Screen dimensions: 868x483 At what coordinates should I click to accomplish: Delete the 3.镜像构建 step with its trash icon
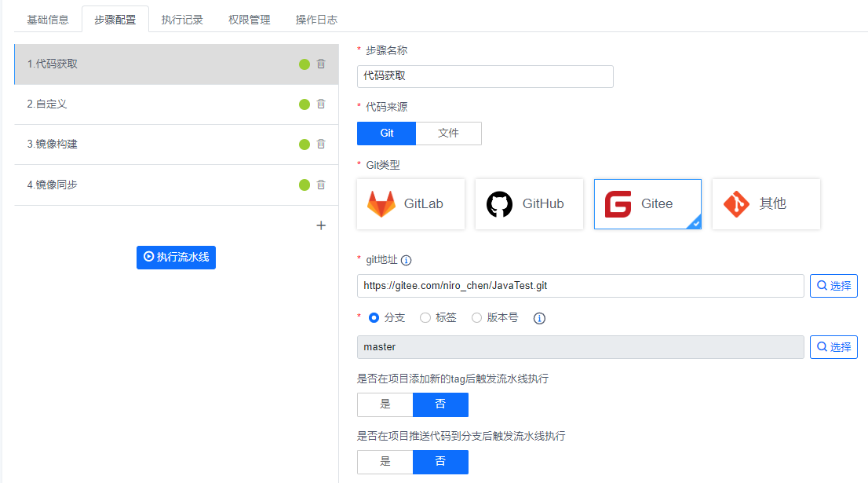click(321, 144)
